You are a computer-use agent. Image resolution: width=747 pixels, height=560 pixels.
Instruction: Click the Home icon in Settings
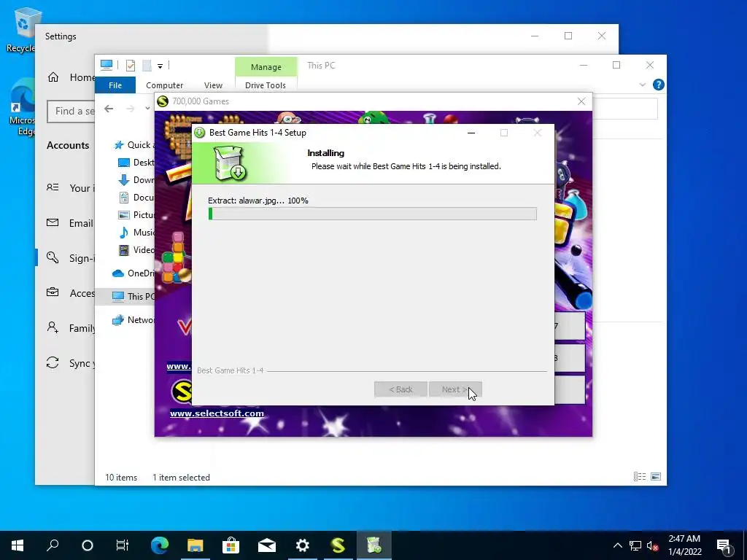tap(53, 77)
